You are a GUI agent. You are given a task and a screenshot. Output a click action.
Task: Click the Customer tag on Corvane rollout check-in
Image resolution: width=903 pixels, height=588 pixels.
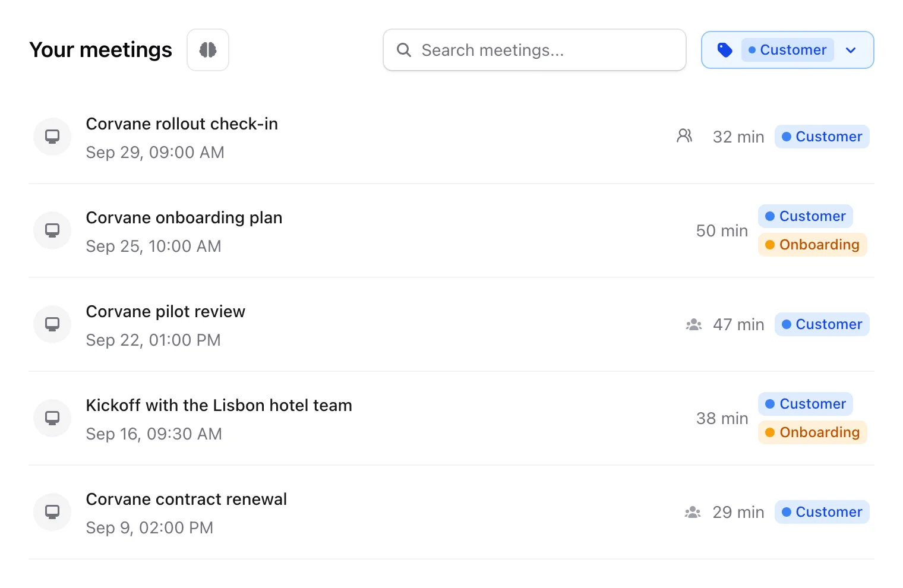coord(822,137)
